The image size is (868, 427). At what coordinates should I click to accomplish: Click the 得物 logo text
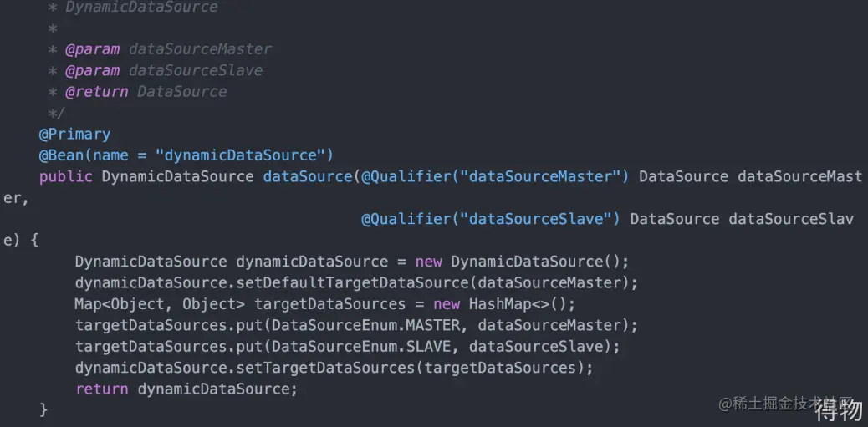838,411
